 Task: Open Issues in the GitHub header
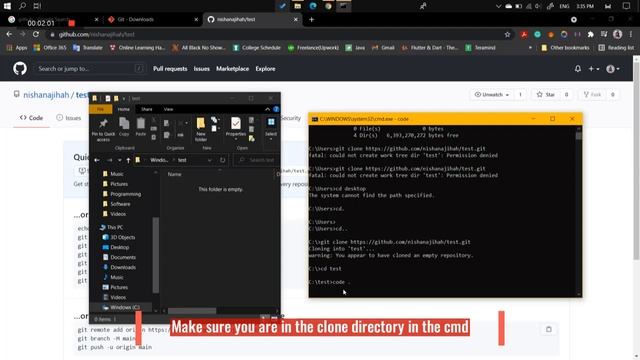[x=201, y=69]
